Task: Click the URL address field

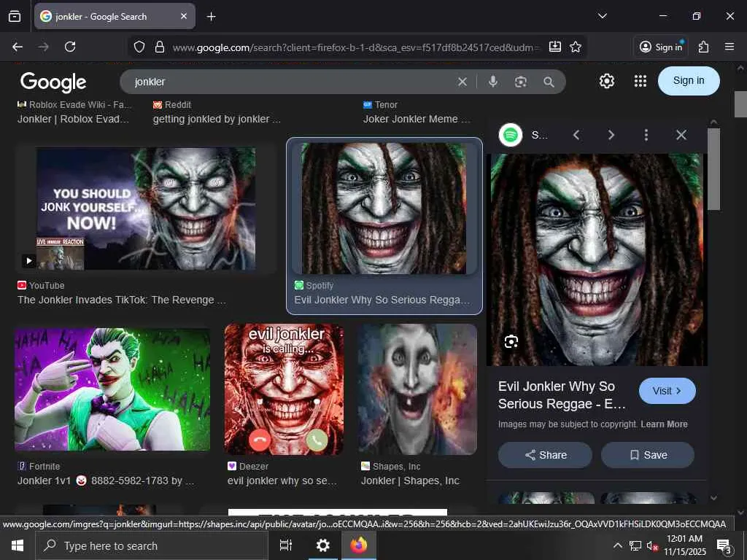Action: (356, 47)
